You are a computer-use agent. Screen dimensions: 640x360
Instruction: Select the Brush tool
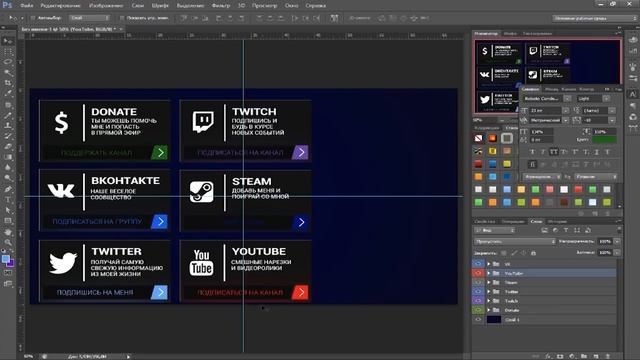8,115
